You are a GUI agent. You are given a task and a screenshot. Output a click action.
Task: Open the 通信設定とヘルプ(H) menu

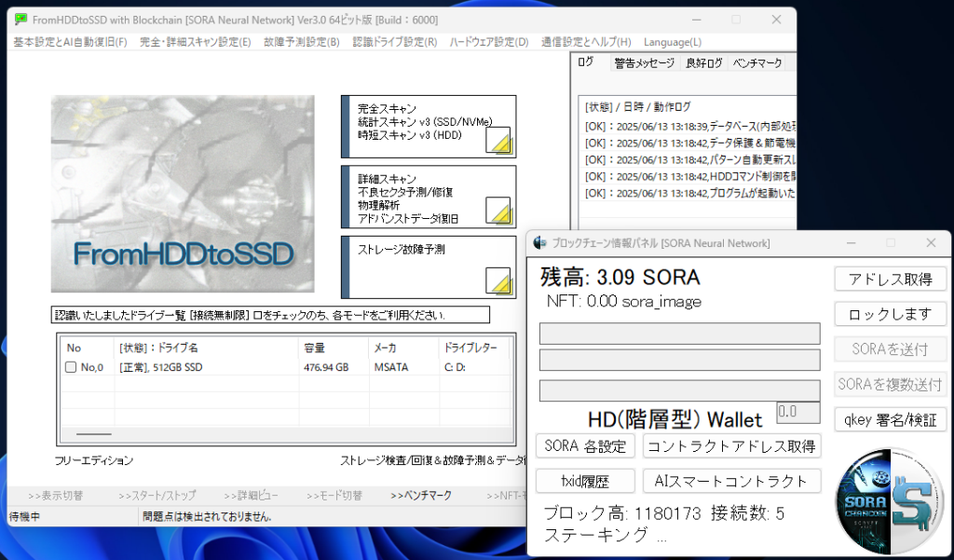[x=587, y=42]
